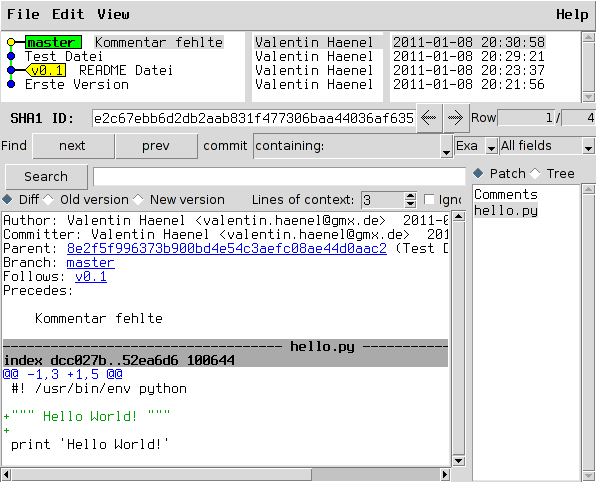Click the v0.1 Follows link
The height and width of the screenshot is (482, 596).
point(91,276)
